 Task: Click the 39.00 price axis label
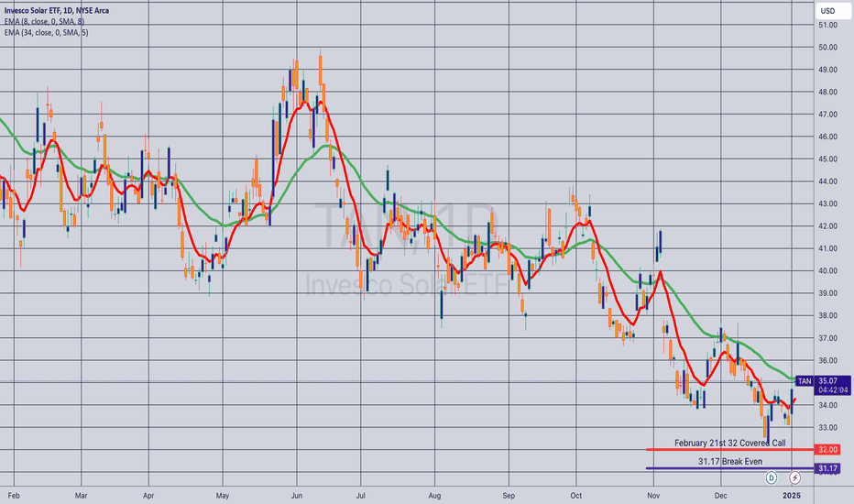[x=827, y=293]
